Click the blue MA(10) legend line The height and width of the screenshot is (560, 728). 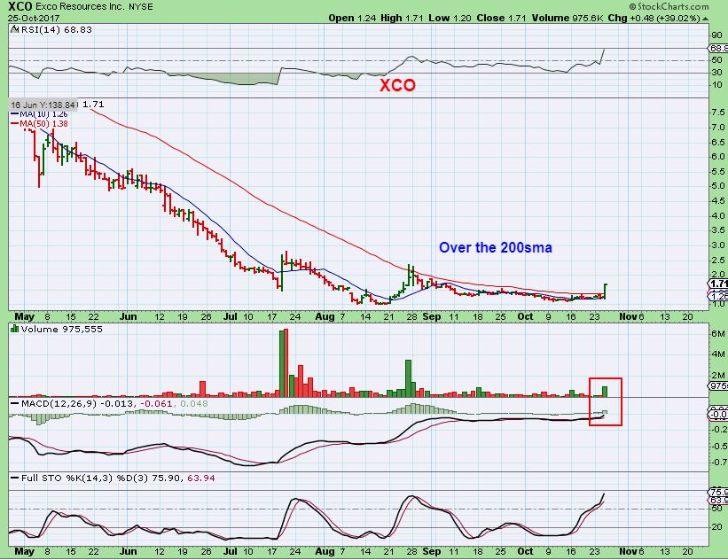(14, 114)
